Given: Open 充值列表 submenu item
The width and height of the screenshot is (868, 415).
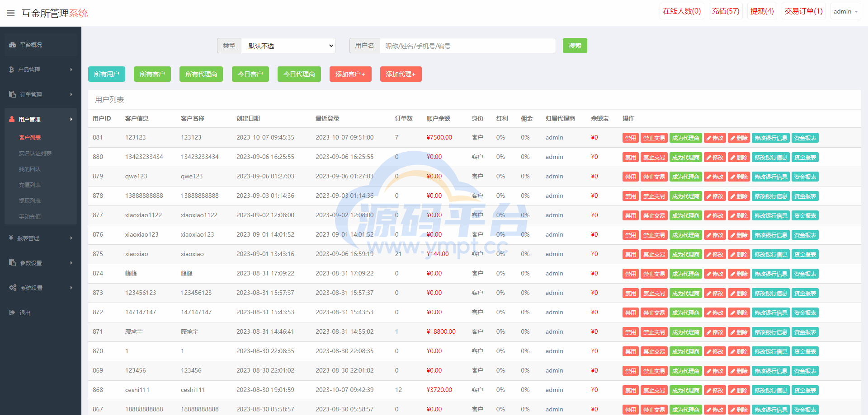Looking at the screenshot, I should pyautogui.click(x=30, y=185).
